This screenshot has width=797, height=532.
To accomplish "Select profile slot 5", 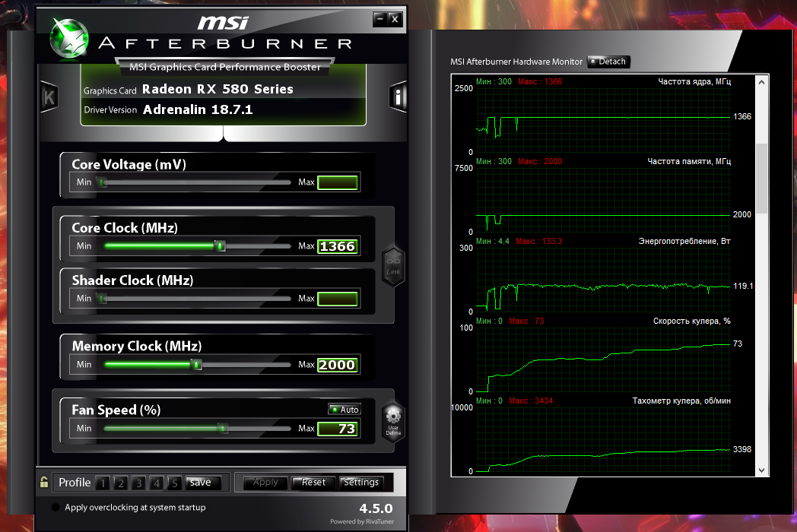I will 174,483.
